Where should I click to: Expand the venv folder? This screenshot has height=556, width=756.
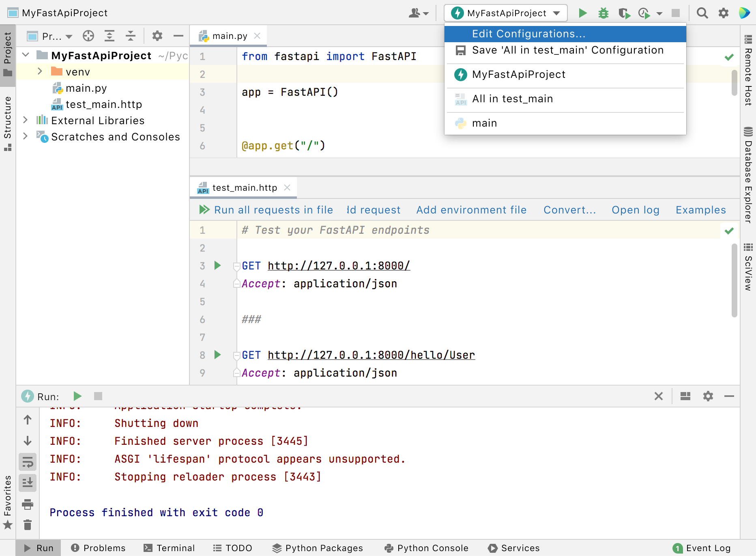[x=40, y=71]
